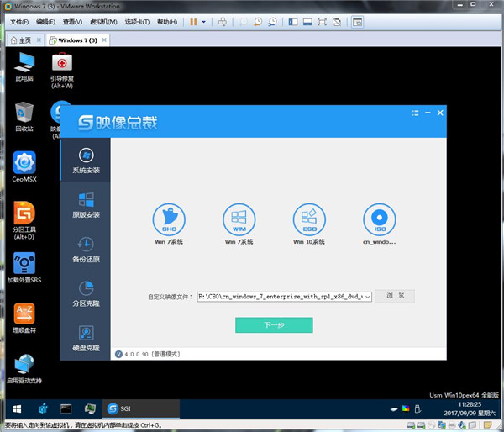Screen dimensions: 504x432
Task: Click the 此电脑 desktop icon
Action: click(24, 67)
